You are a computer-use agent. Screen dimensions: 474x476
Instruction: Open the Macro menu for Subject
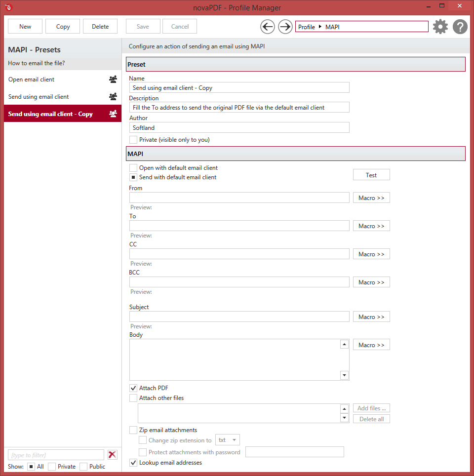tap(371, 317)
